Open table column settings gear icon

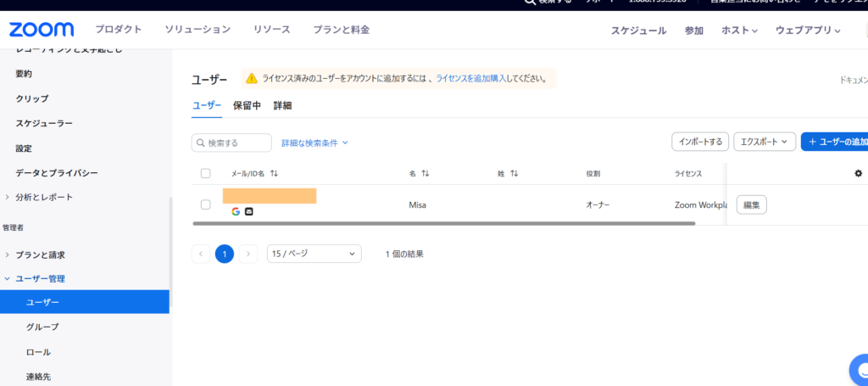coord(858,173)
